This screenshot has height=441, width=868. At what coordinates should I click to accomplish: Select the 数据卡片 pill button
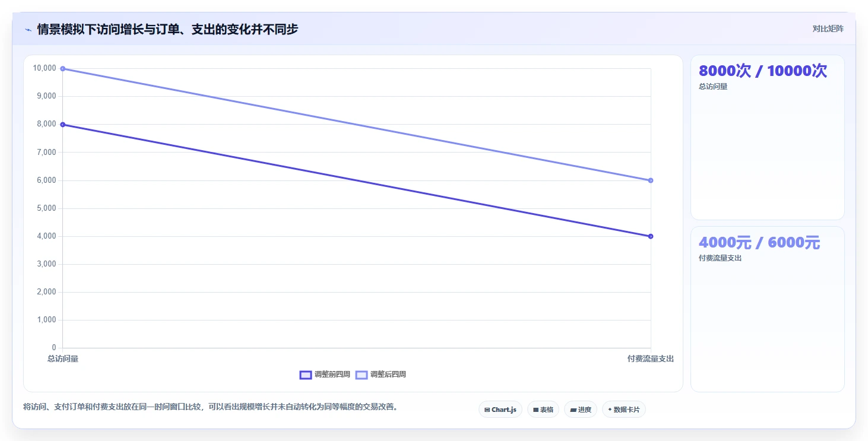tap(624, 410)
